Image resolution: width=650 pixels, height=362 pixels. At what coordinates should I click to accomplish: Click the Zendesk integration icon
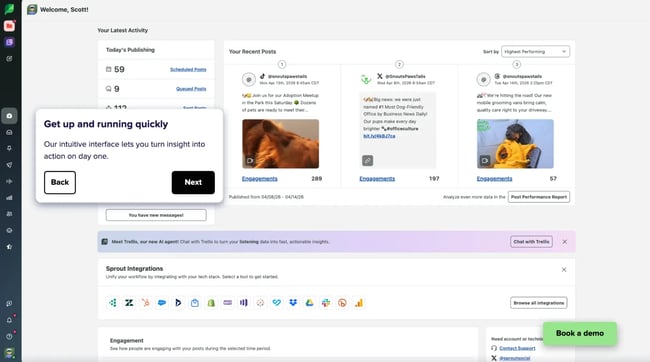coord(129,303)
